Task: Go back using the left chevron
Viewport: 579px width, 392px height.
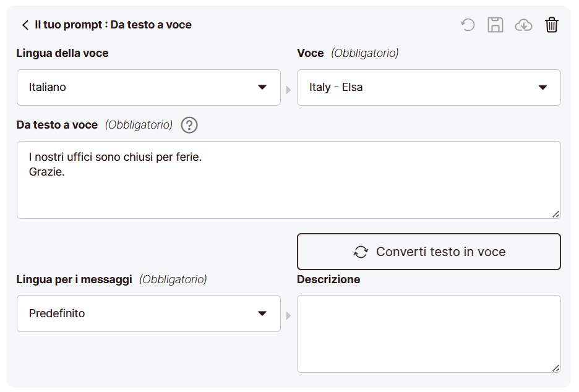Action: [x=25, y=25]
